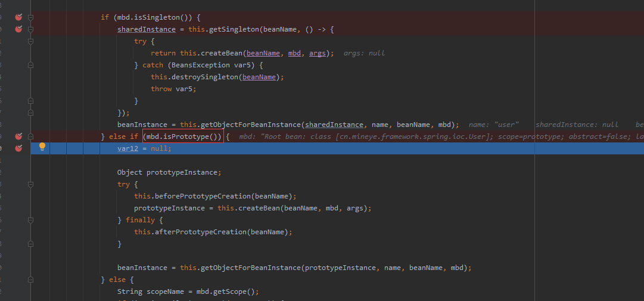Click fold end marker below afterPrototypeCreation

point(30,244)
